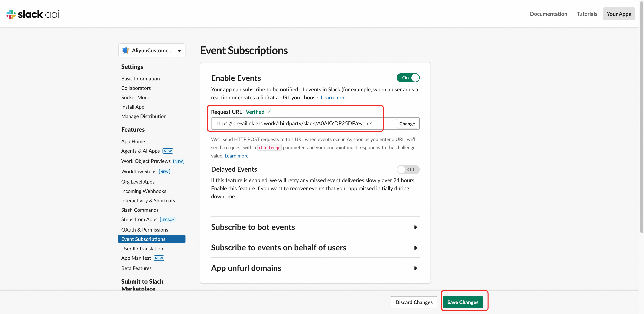Click the Slack API logo

coord(33,14)
